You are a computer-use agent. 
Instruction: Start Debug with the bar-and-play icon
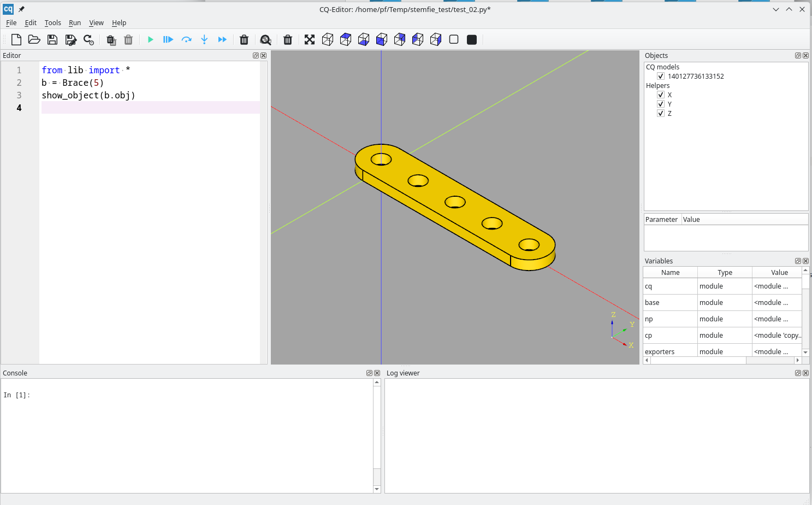click(168, 39)
